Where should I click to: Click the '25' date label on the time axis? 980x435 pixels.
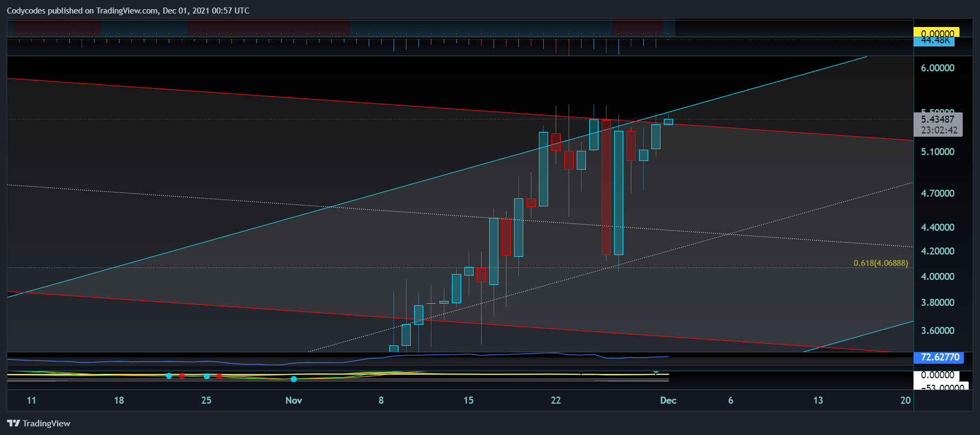(x=206, y=400)
